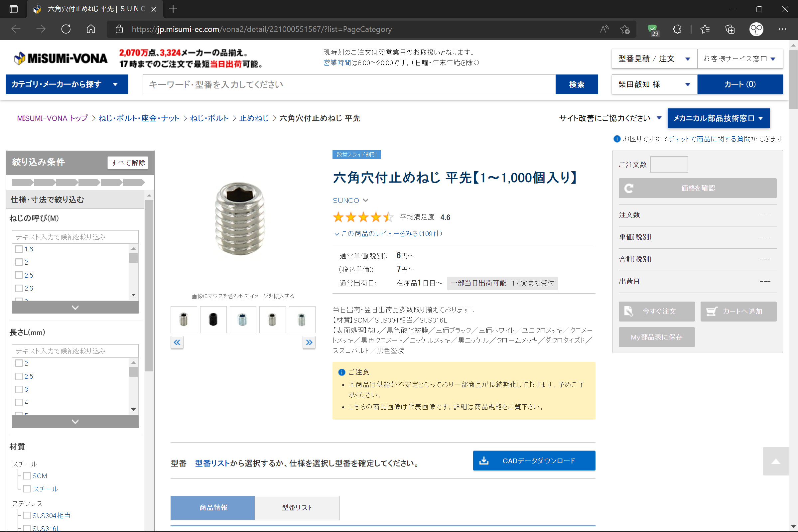
Task: Click the star rating icons
Action: coord(363,217)
